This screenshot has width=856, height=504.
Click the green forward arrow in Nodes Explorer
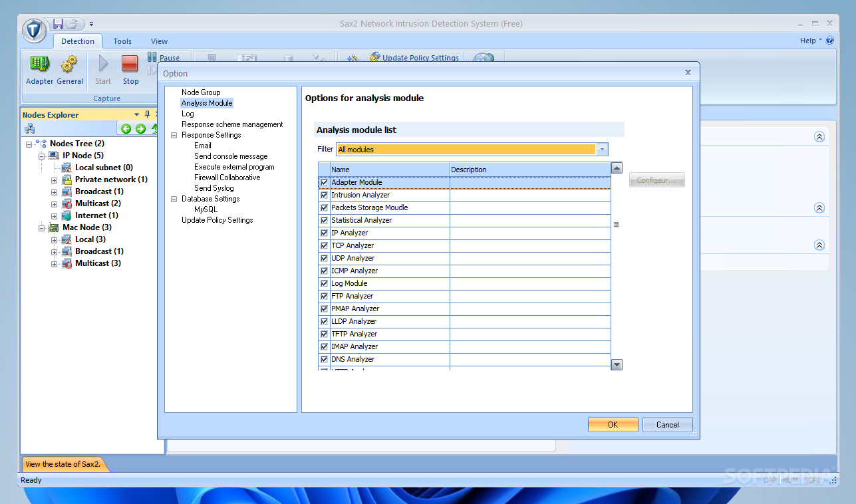point(140,129)
